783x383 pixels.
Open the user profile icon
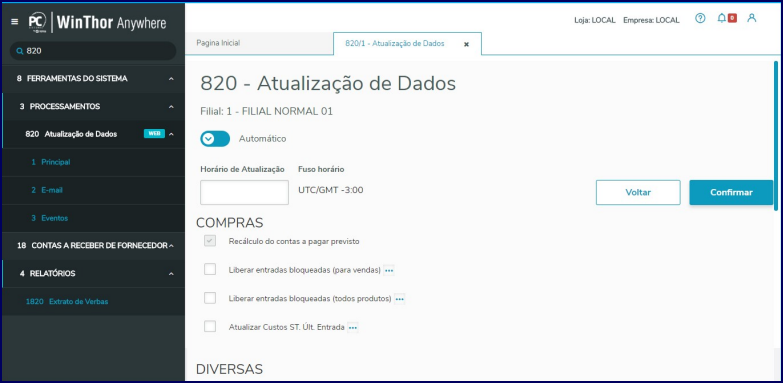pos(752,18)
